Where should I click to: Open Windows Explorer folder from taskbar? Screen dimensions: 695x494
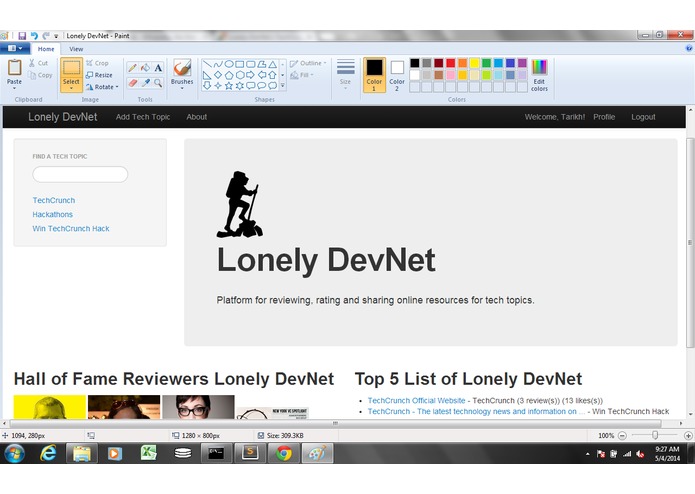pos(82,453)
